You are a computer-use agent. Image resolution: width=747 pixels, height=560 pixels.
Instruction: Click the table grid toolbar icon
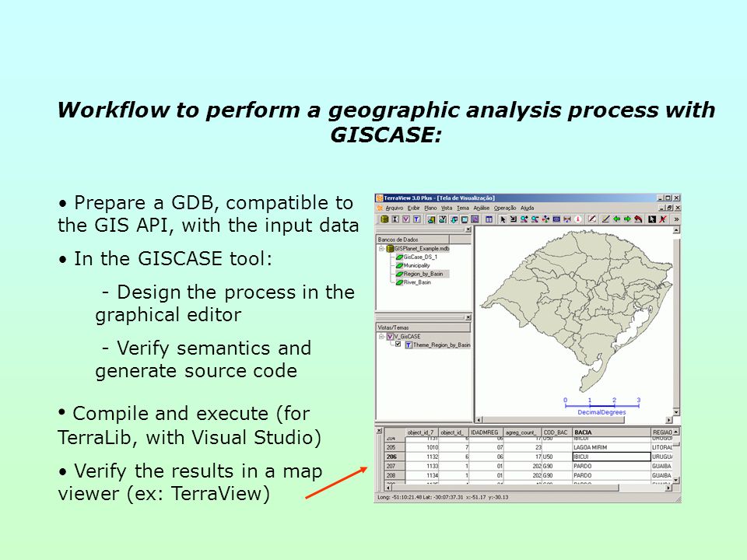489,219
